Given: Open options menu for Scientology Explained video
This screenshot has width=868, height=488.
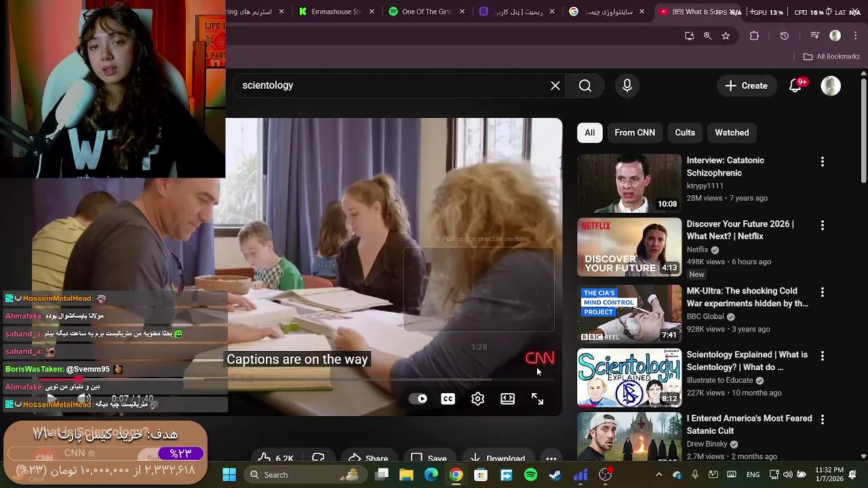Looking at the screenshot, I should point(823,356).
